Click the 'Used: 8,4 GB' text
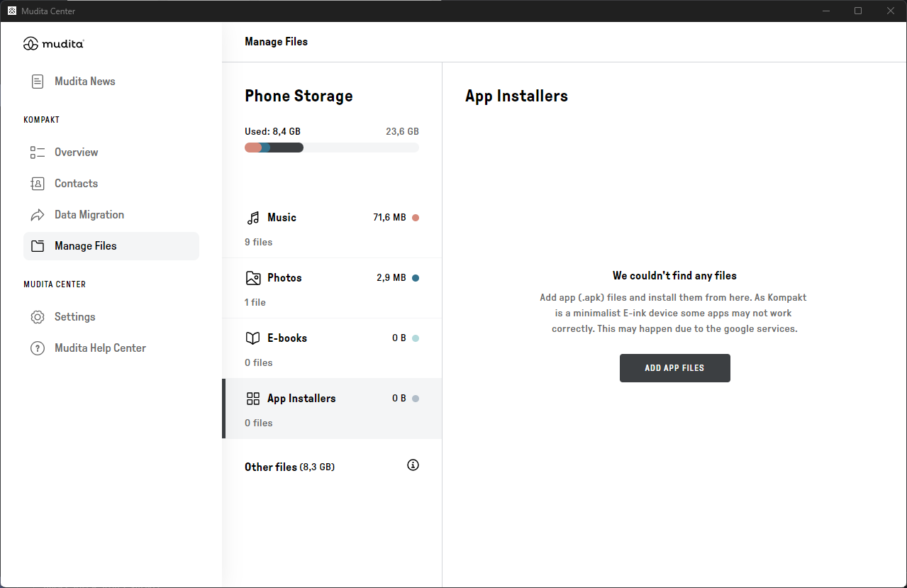907x588 pixels. [x=272, y=131]
